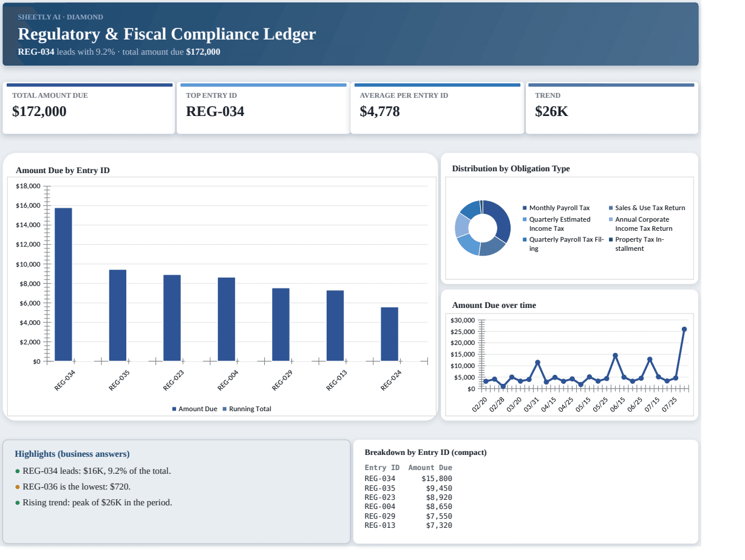Click the REG-034 bar in the chart

click(x=63, y=284)
